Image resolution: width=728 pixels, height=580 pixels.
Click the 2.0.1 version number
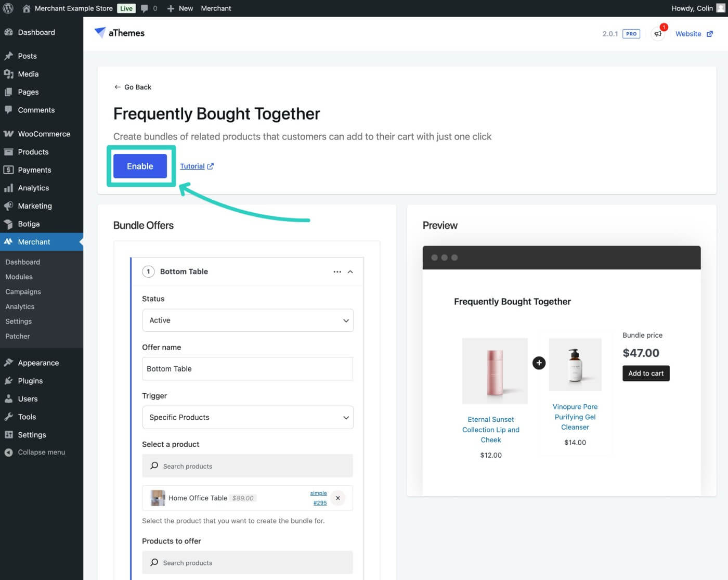(610, 34)
